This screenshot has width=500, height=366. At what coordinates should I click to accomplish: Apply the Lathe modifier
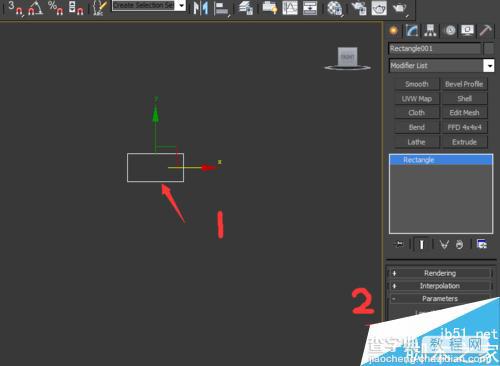(x=417, y=142)
